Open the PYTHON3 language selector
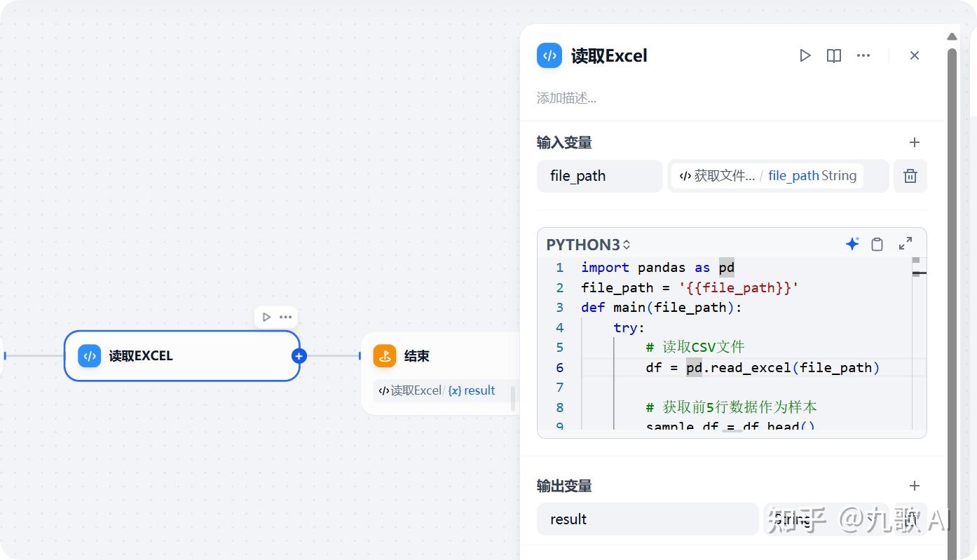Image resolution: width=977 pixels, height=560 pixels. [x=588, y=244]
